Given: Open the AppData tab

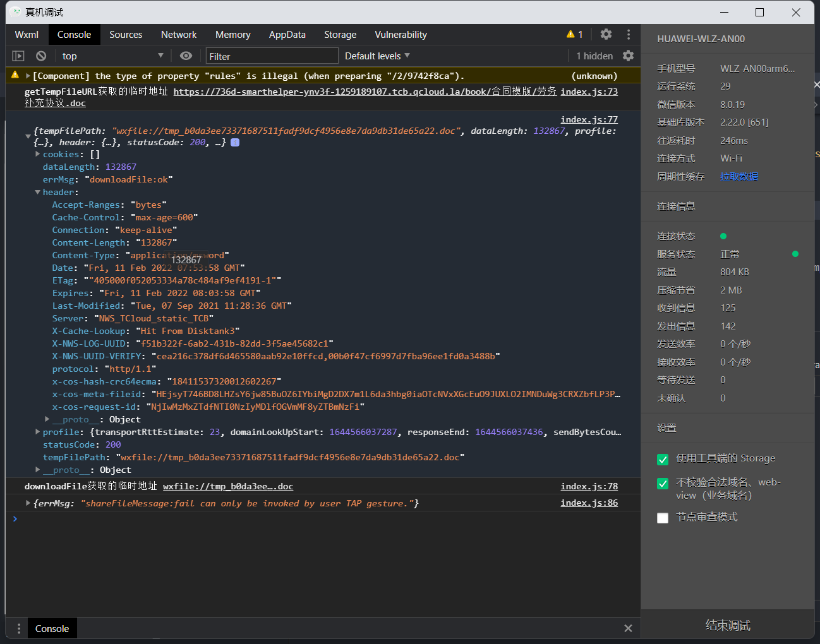Looking at the screenshot, I should (x=287, y=35).
